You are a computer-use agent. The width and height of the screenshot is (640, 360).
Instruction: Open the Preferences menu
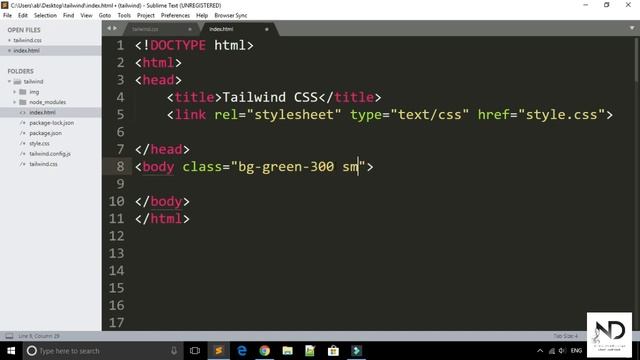coord(175,15)
